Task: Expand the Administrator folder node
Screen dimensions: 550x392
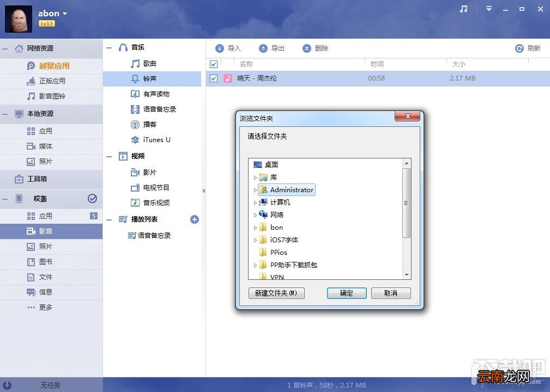Action: click(255, 190)
